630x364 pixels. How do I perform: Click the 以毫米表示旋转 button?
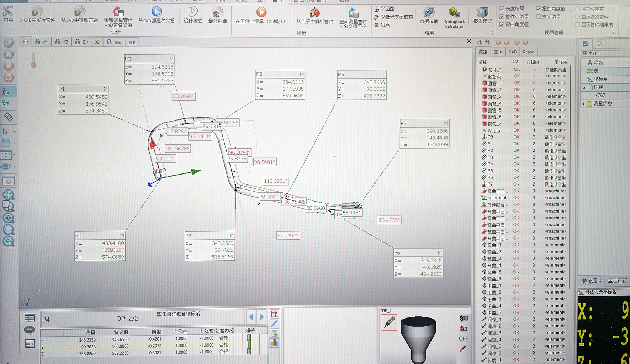393,17
